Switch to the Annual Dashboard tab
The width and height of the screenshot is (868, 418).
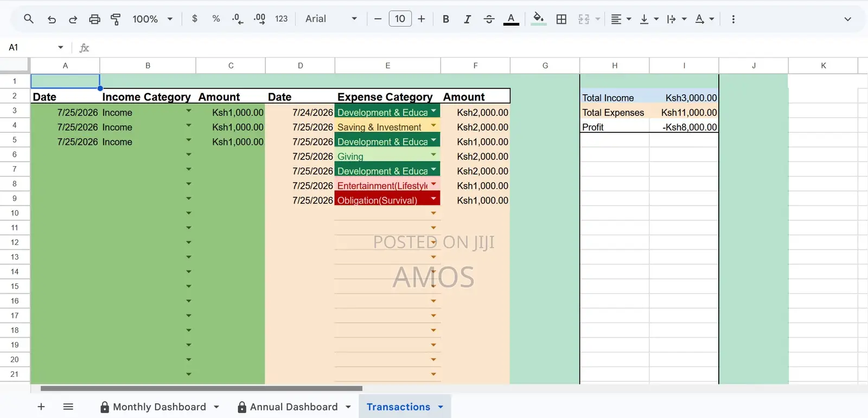pyautogui.click(x=293, y=407)
